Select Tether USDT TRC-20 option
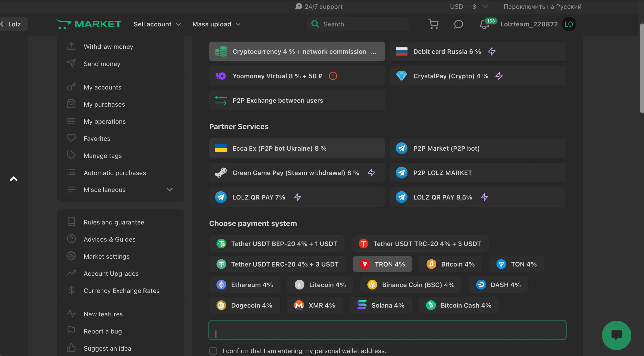The height and width of the screenshot is (356, 644). 419,244
